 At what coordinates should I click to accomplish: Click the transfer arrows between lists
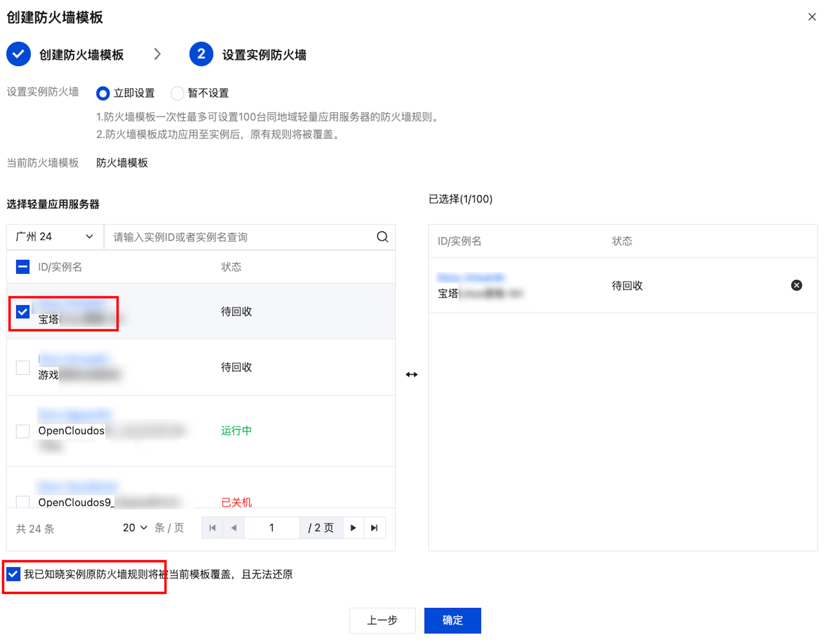pyautogui.click(x=411, y=375)
